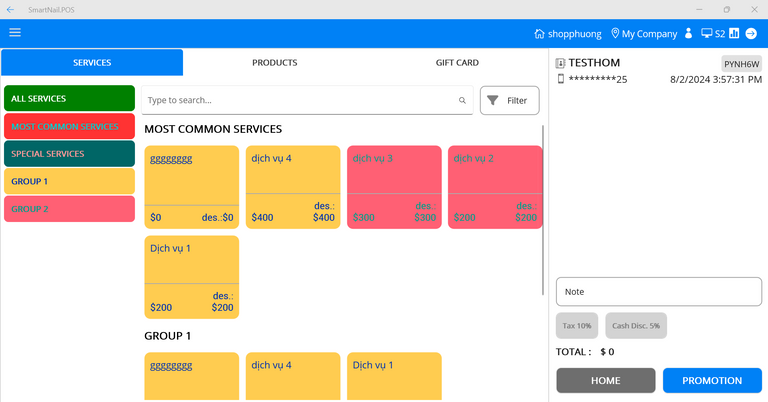
Task: Open the hamburger menu
Action: (15, 33)
